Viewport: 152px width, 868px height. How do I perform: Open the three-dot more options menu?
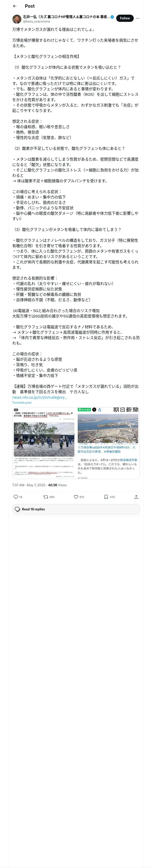(x=138, y=18)
